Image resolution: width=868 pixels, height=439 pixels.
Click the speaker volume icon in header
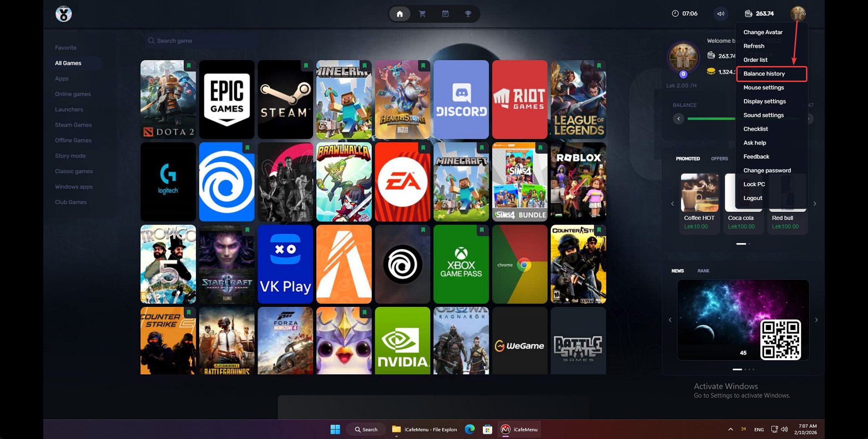(x=721, y=14)
